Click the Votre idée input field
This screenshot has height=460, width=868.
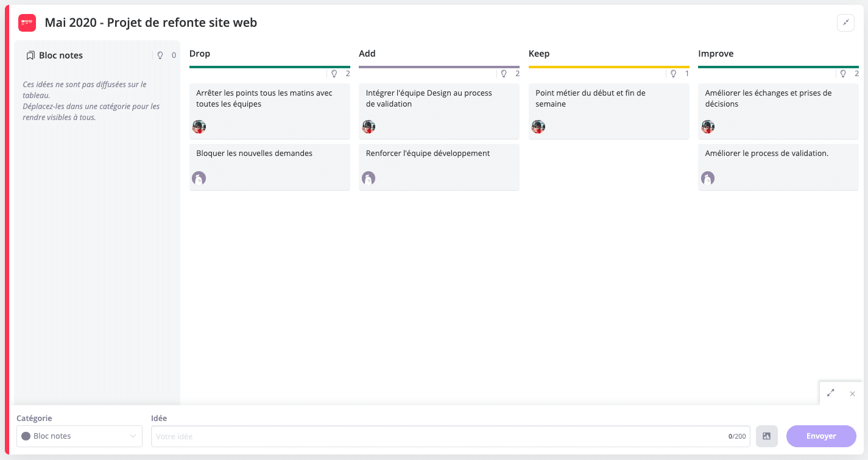(x=439, y=436)
